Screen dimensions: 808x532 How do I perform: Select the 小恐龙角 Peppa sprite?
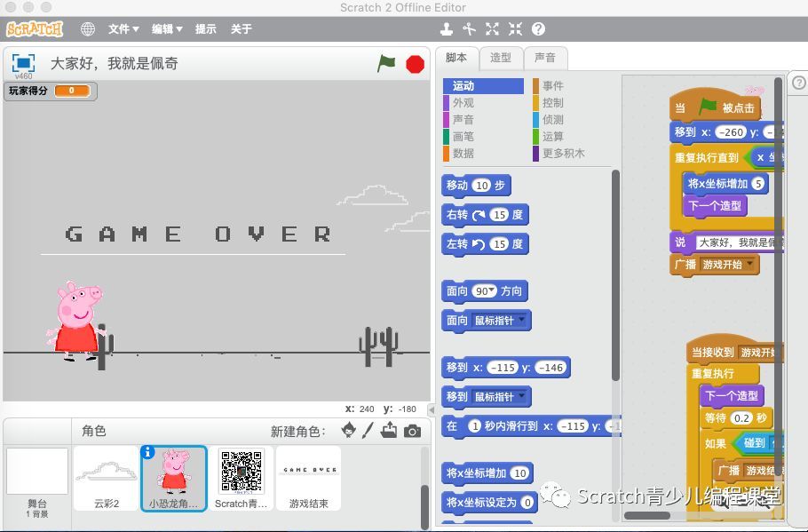point(174,479)
